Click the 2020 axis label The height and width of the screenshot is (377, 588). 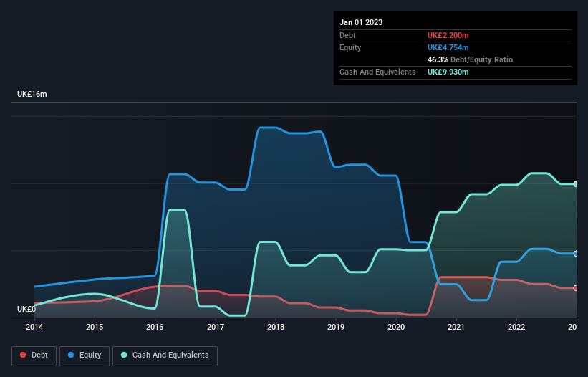396,327
